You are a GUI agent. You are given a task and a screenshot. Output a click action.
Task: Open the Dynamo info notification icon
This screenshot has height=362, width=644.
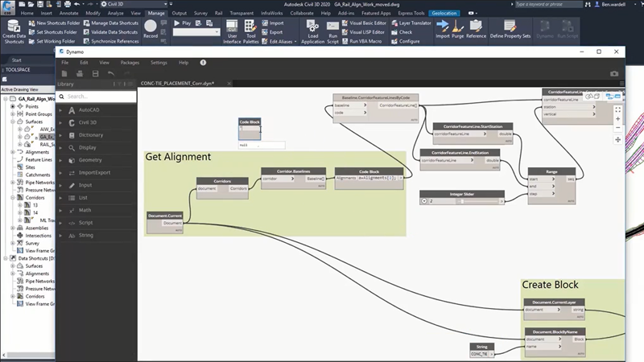click(203, 62)
